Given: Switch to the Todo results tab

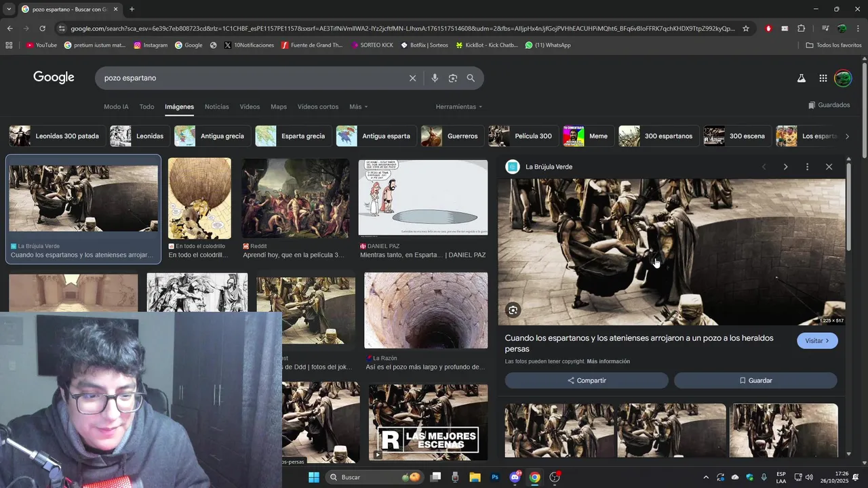Looking at the screenshot, I should [146, 106].
